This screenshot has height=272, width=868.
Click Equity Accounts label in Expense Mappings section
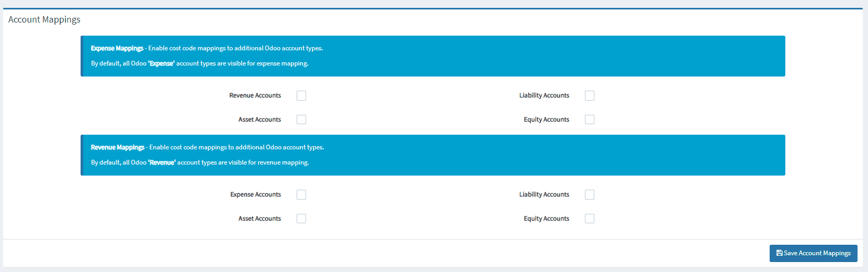[x=546, y=119]
